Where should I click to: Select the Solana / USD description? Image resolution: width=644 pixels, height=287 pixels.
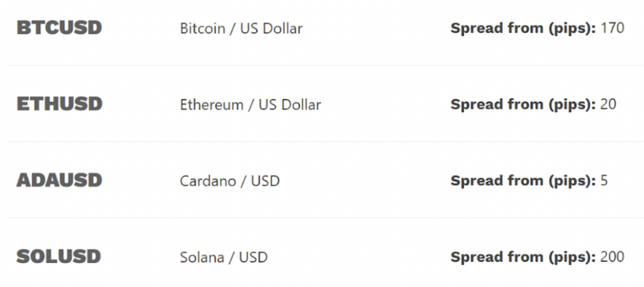tap(223, 257)
